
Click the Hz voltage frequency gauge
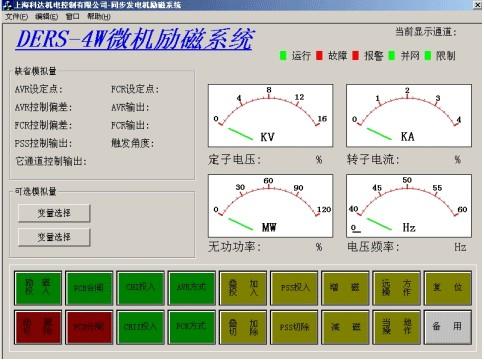coord(409,206)
